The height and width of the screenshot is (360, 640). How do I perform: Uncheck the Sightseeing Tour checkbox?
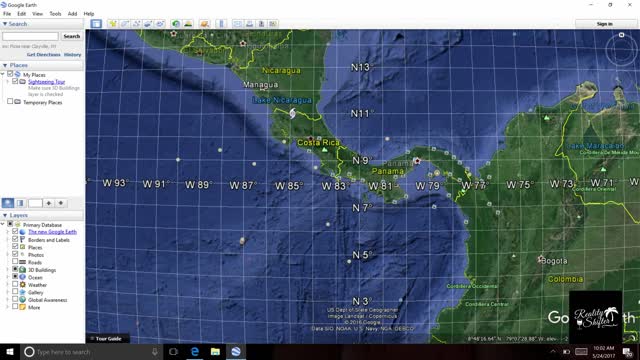click(15, 81)
